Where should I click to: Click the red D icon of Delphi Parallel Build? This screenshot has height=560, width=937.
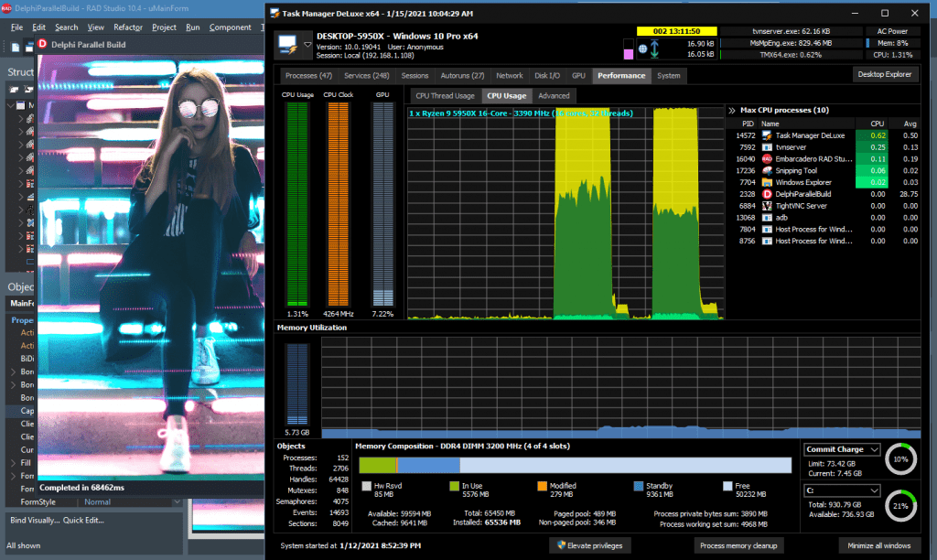tap(42, 44)
